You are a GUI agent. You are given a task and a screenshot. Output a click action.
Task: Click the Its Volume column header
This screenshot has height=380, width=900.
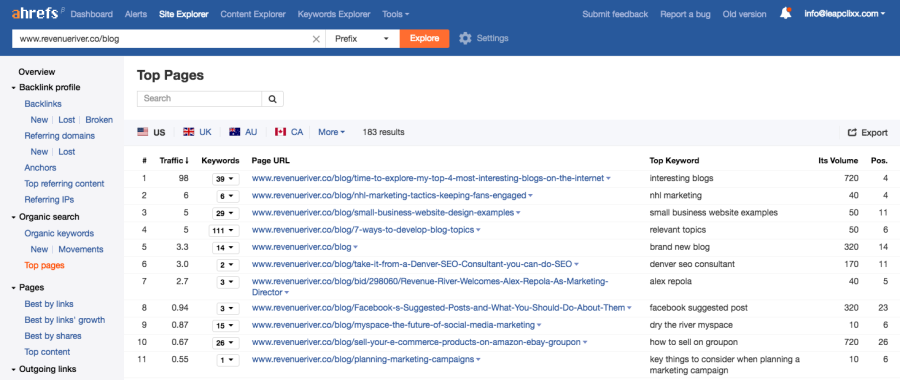click(838, 161)
